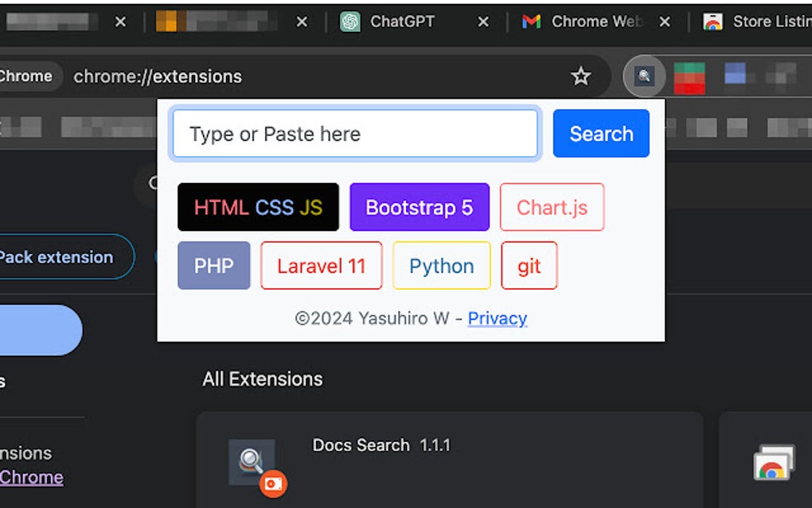Select the Python docs button
The image size is (812, 508).
441,266
